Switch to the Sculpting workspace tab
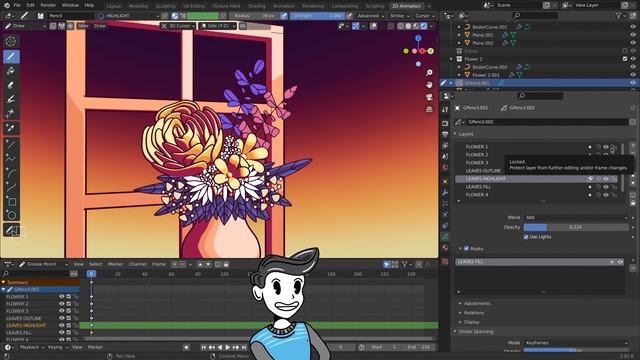 tap(166, 6)
